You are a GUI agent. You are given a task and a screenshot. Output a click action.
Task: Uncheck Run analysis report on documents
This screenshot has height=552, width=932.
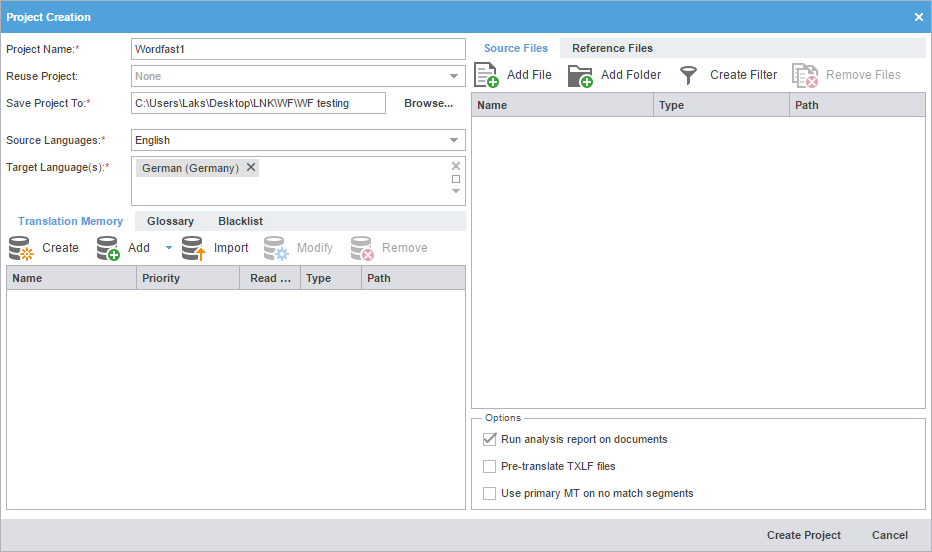point(489,439)
